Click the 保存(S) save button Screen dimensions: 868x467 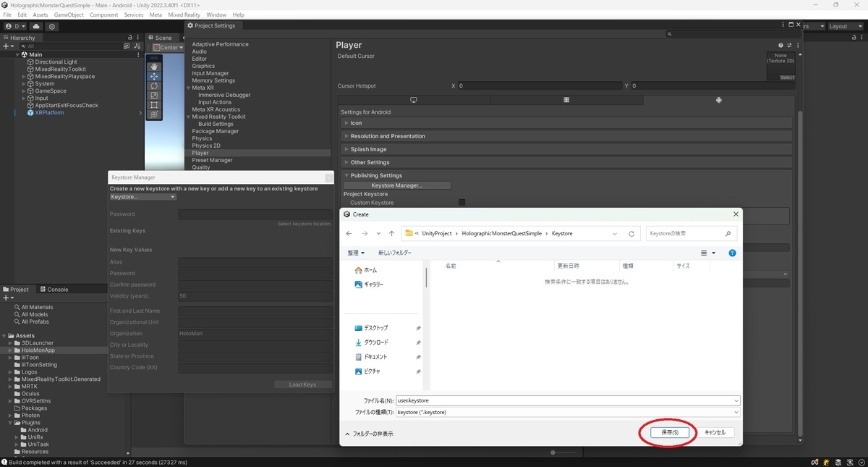(670, 432)
